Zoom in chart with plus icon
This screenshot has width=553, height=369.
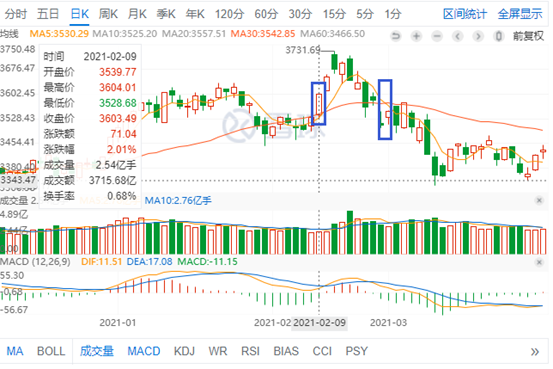coord(417,36)
